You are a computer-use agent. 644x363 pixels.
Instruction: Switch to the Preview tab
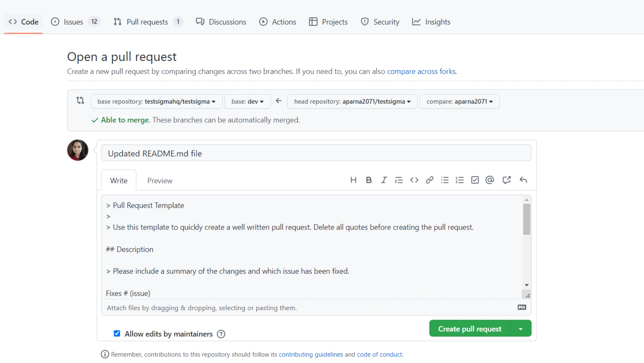point(160,181)
